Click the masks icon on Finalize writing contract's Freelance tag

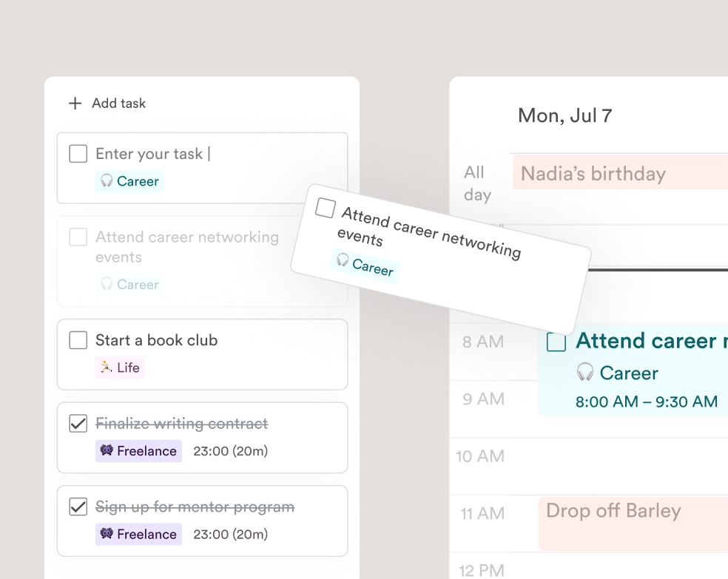(x=107, y=450)
